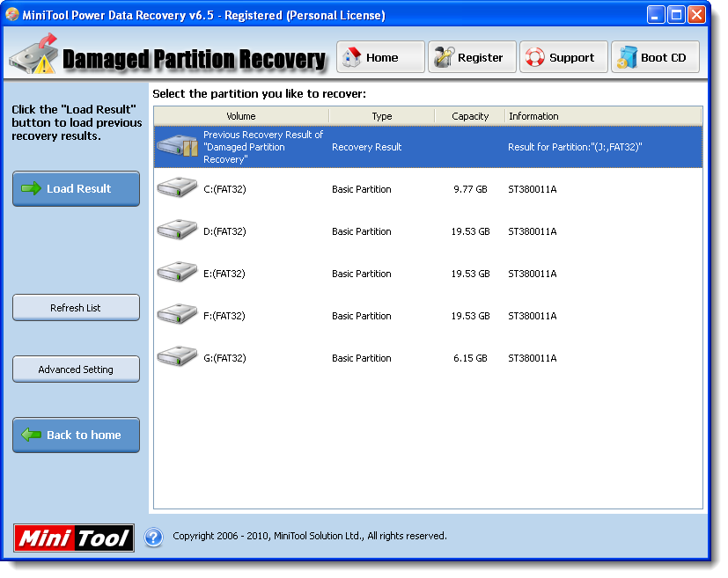Click the 6.15 GB capacity cell
This screenshot has width=728, height=578.
470,358
